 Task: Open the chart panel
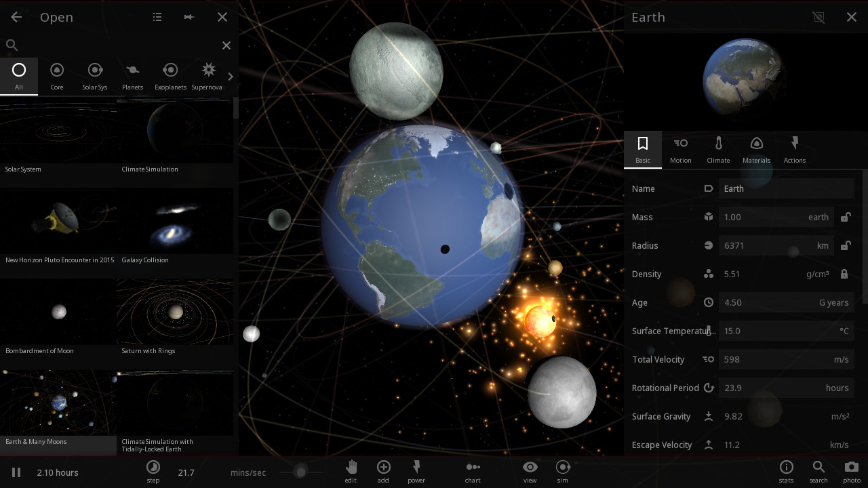click(x=473, y=471)
